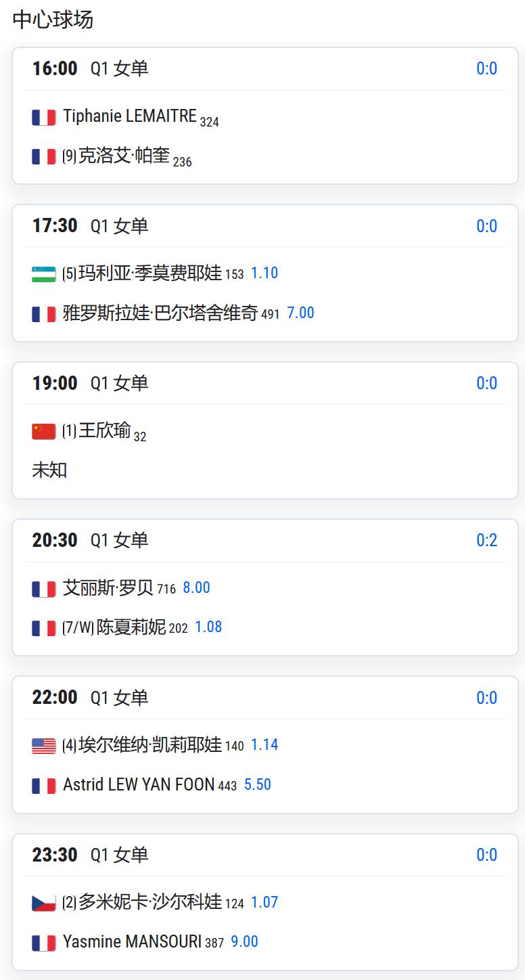Viewport: 525px width, 980px height.
Task: Click the Czech flag beside 多米妮卡·沙尔科娃
Action: pyautogui.click(x=44, y=903)
